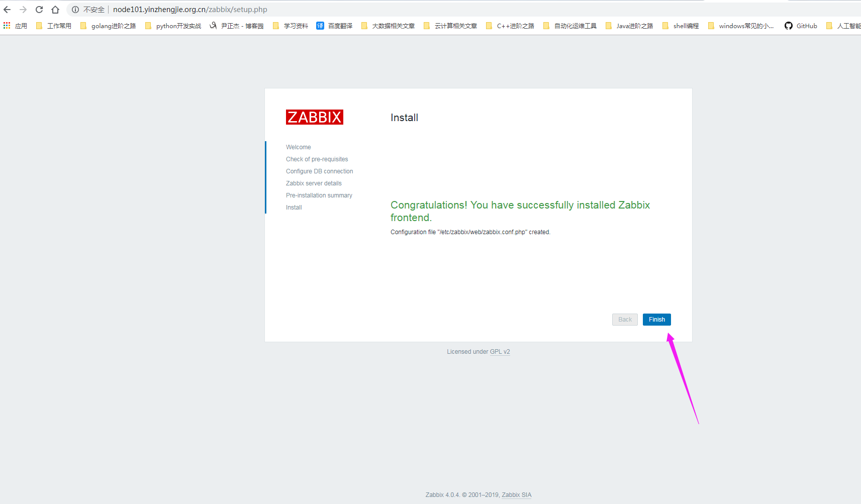Click the configuration file created text
This screenshot has width=861, height=504.
click(x=470, y=232)
